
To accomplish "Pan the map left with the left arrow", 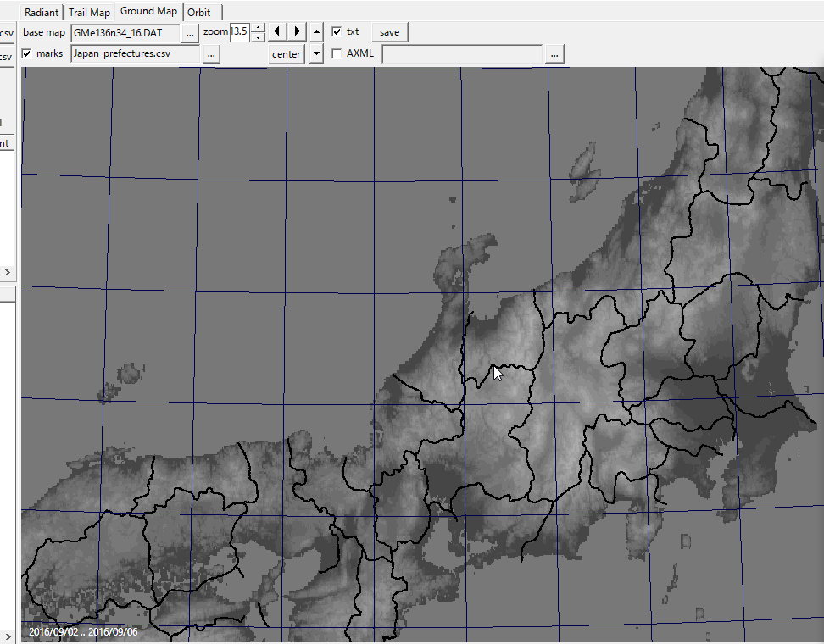I will 277,32.
